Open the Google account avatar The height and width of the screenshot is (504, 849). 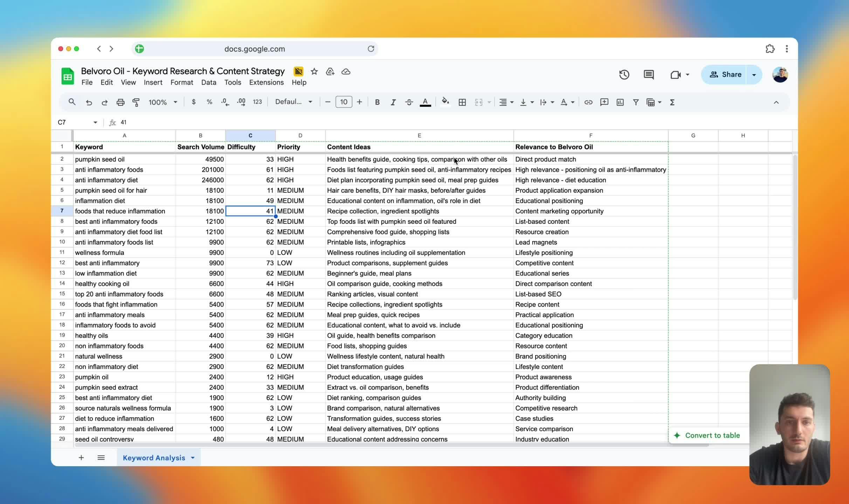pyautogui.click(x=780, y=75)
